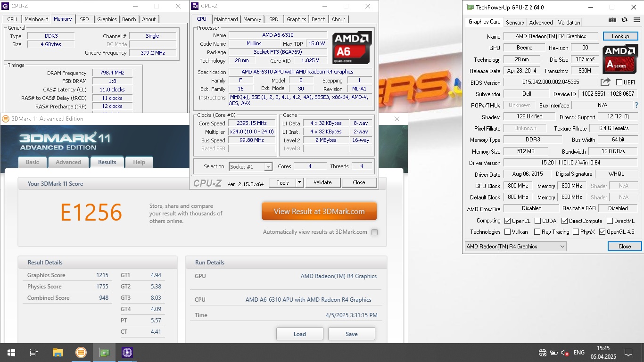
Task: Toggle the OpenGL 4.5 checkbox
Action: click(602, 232)
